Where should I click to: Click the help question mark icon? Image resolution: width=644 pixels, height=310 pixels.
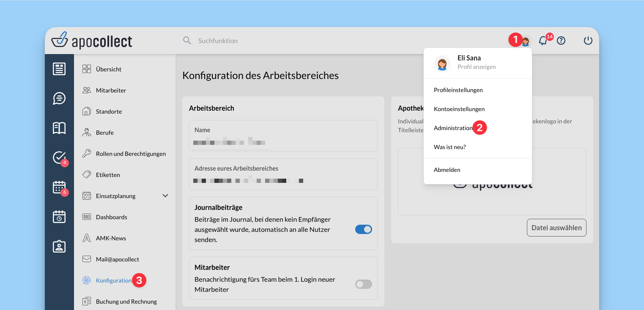(x=561, y=41)
